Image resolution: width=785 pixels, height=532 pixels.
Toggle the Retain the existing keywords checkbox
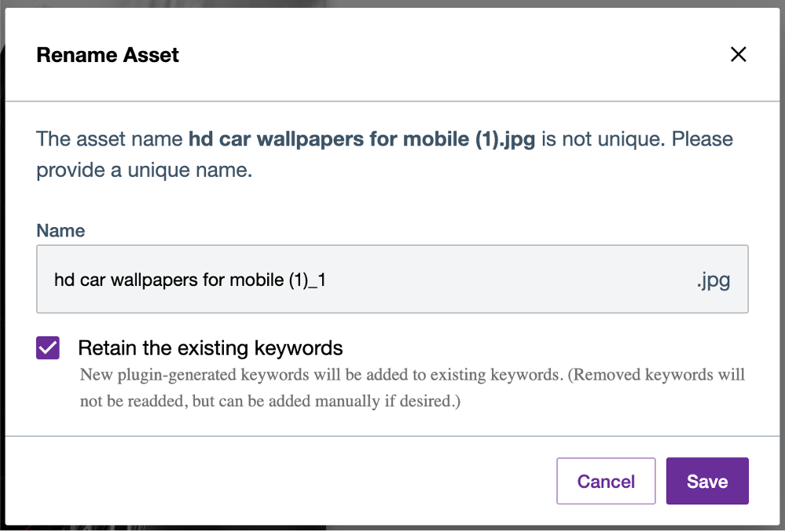(x=48, y=347)
